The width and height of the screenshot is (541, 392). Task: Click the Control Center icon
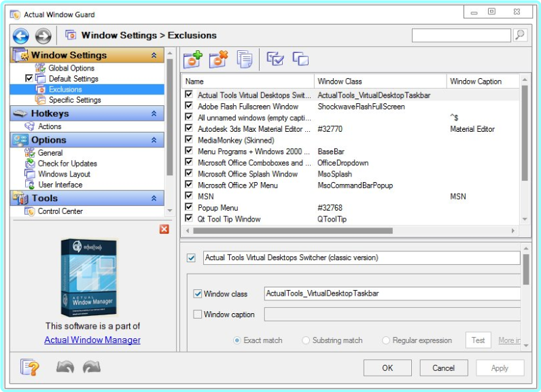click(x=30, y=211)
